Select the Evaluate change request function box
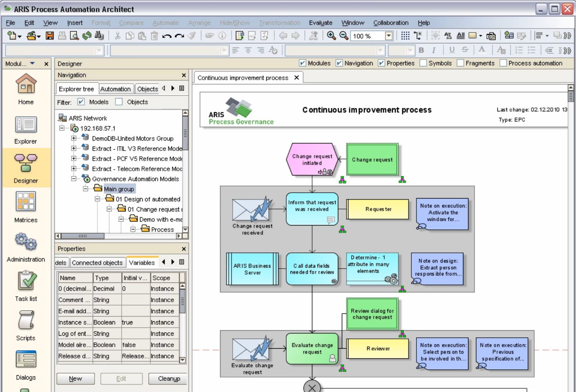This screenshot has height=392, width=576. pyautogui.click(x=312, y=349)
